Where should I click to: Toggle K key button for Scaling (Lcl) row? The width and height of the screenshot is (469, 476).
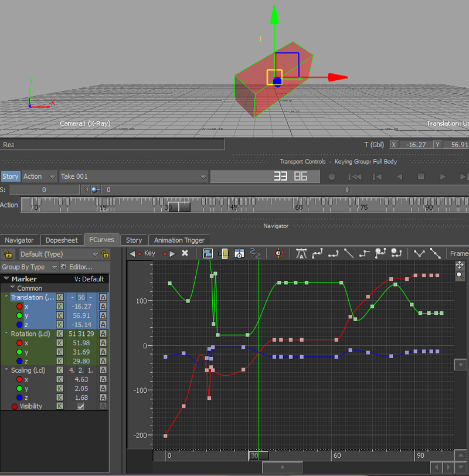[x=60, y=370]
